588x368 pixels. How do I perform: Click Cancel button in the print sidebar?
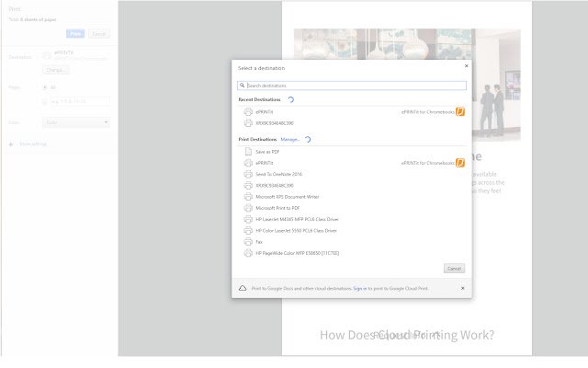99,34
